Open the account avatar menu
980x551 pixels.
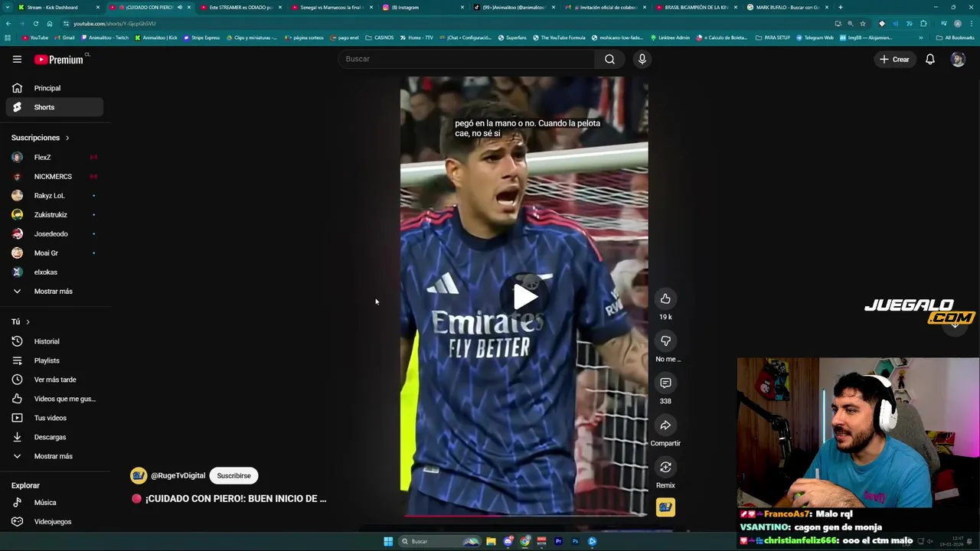coord(958,59)
